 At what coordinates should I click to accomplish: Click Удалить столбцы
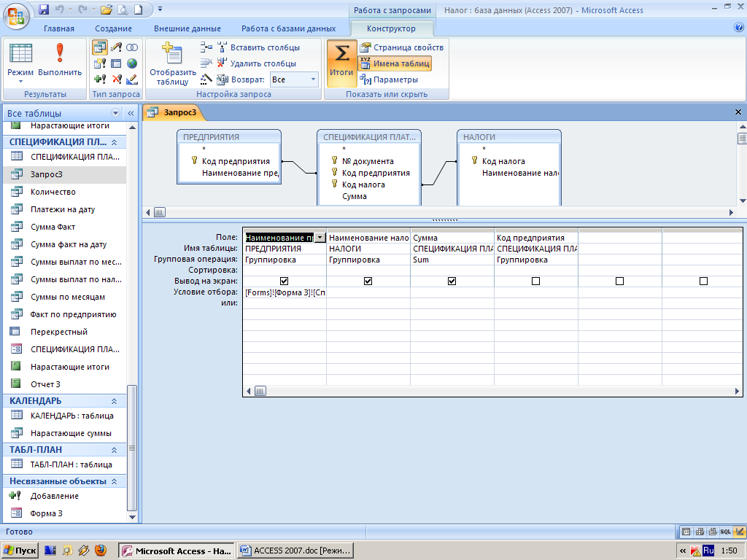[257, 63]
